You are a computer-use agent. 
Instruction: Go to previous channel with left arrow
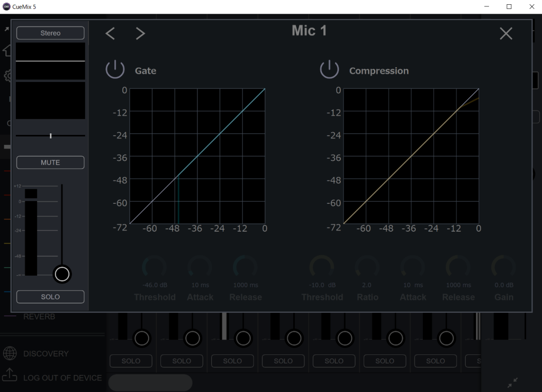click(x=110, y=34)
